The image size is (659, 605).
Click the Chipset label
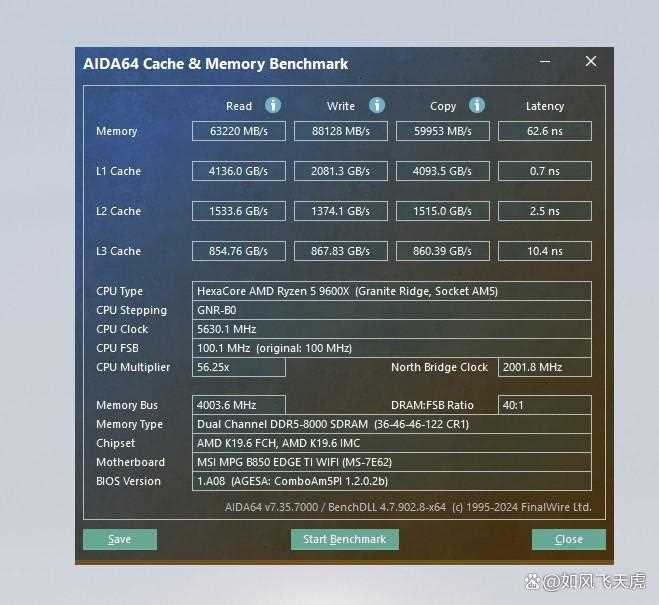tap(116, 443)
